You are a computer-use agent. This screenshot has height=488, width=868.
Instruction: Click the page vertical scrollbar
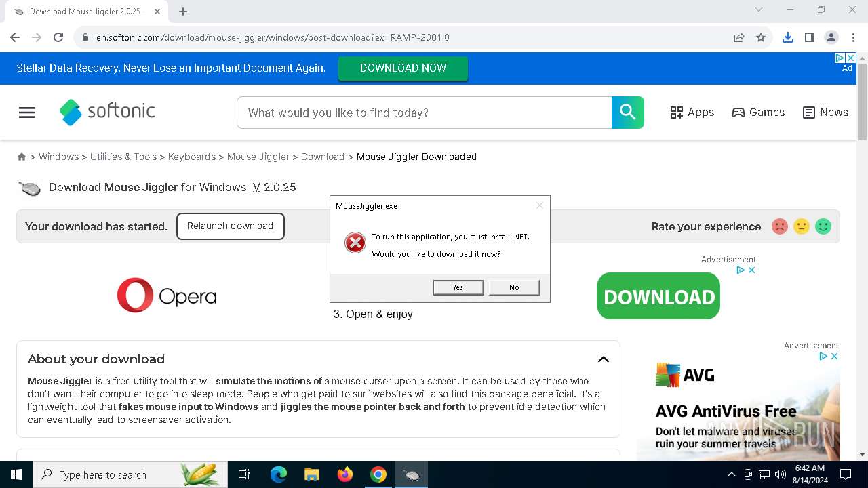click(863, 102)
